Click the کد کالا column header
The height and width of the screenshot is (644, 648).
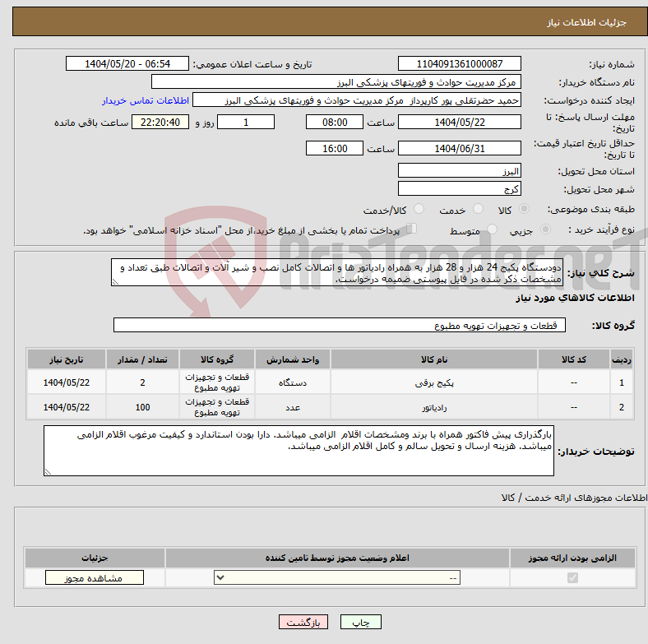(574, 359)
